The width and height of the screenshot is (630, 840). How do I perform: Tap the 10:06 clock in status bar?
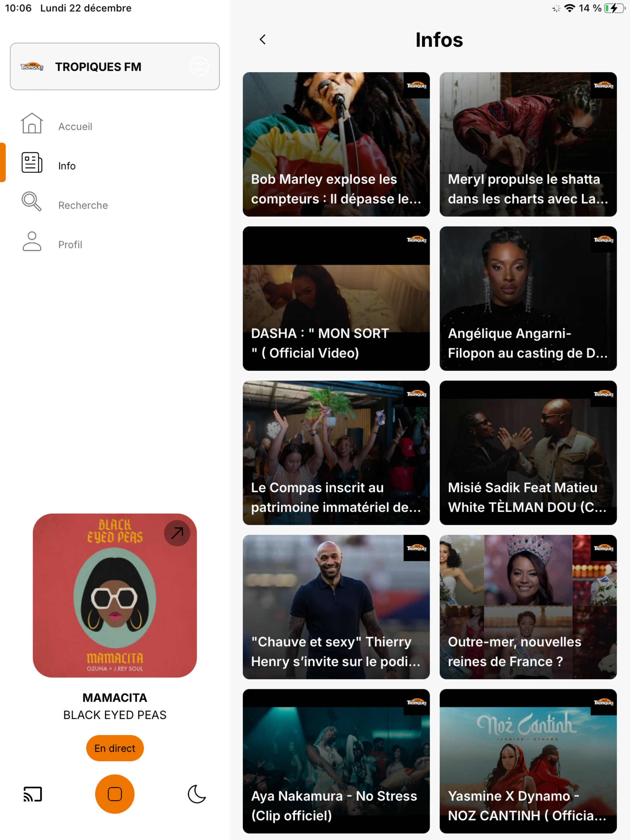coord(18,8)
